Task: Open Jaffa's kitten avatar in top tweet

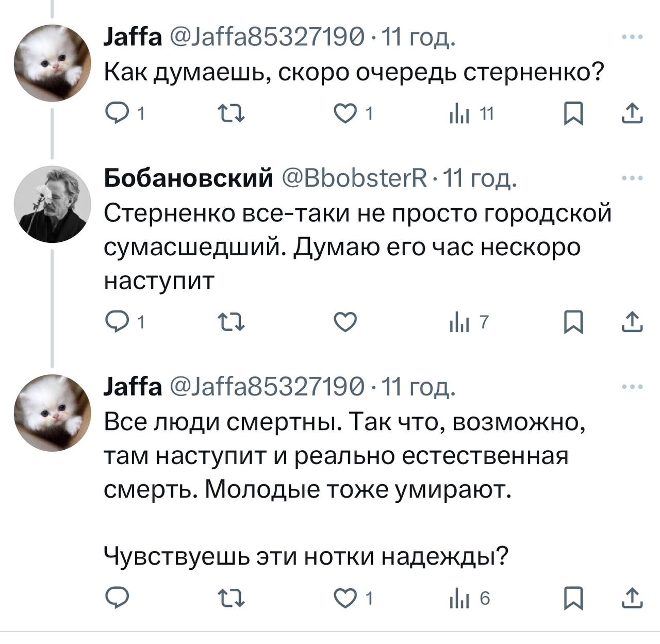Action: pos(52,63)
